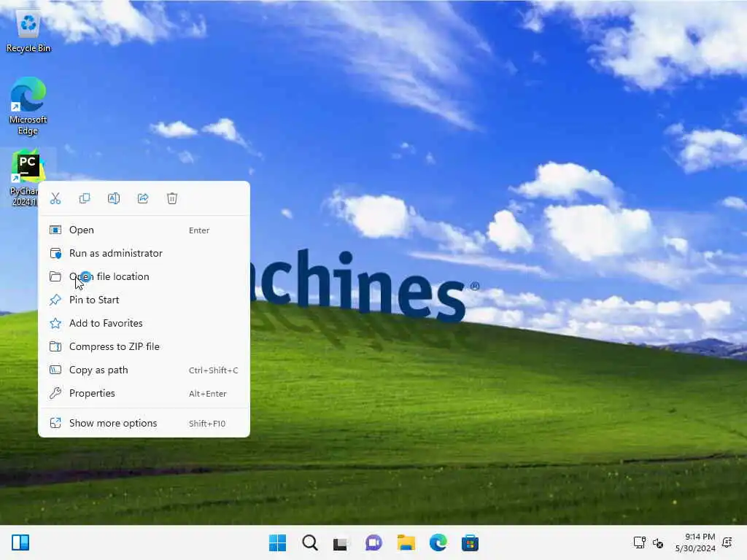Launch Microsoft Edge from the taskbar
The image size is (747, 560).
[438, 542]
